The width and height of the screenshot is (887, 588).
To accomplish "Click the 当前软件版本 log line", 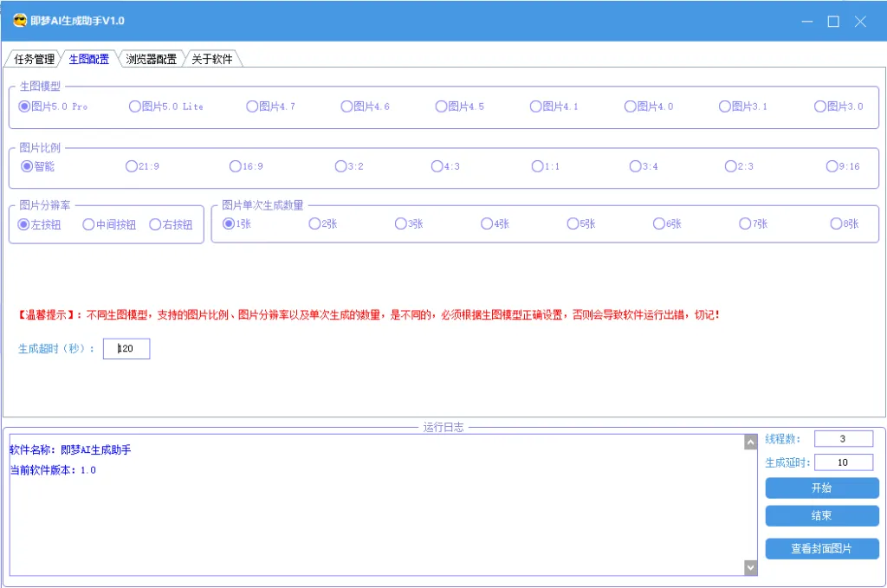I will pyautogui.click(x=53, y=470).
